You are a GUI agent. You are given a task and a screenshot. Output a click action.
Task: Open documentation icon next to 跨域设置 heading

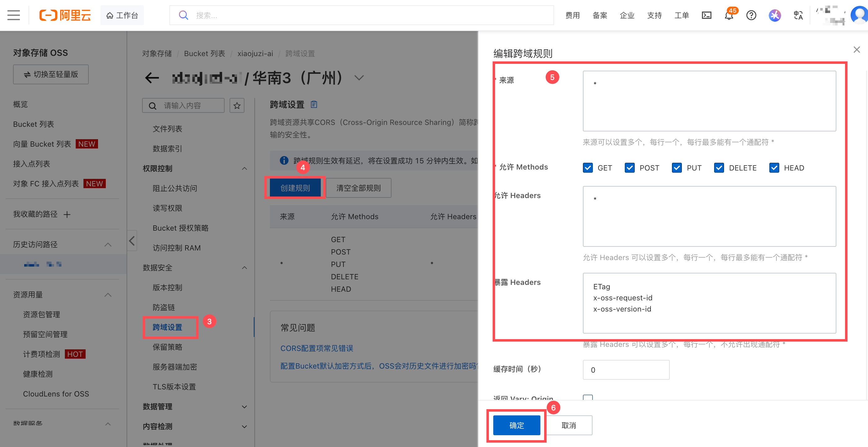click(314, 105)
